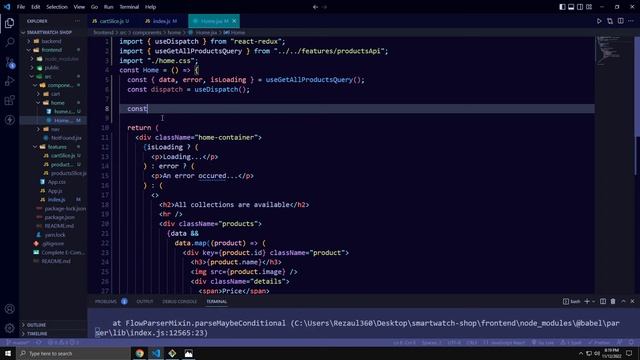
Task: Open the Selection menu
Action: pyautogui.click(x=57, y=7)
